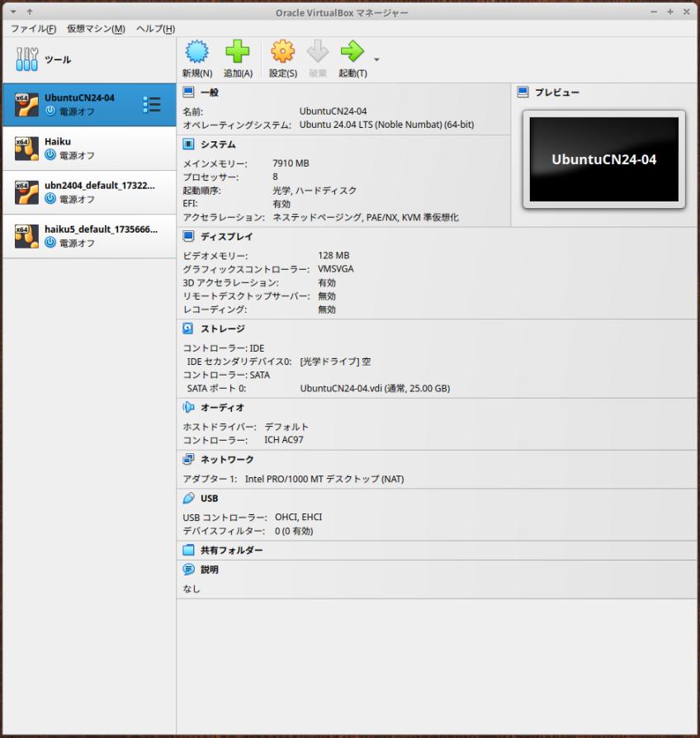Image resolution: width=700 pixels, height=738 pixels.
Task: Click power-off icon under ubn2404_default
Action: click(x=50, y=199)
